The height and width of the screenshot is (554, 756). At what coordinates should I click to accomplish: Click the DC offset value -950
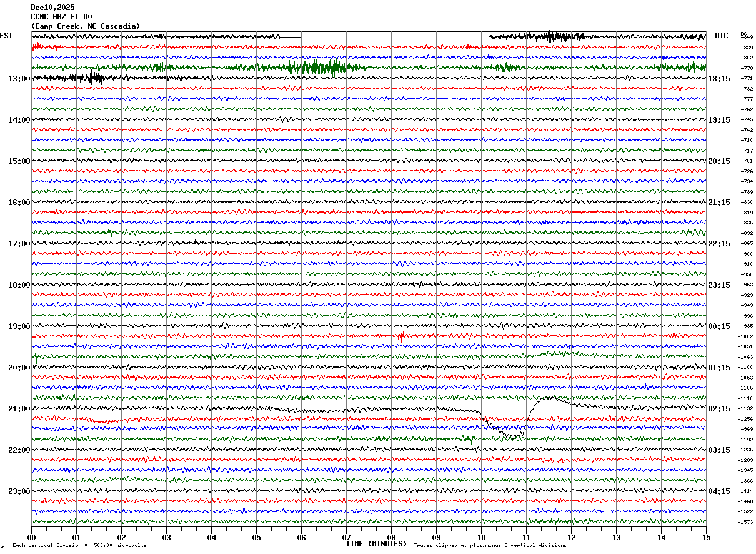tap(747, 274)
